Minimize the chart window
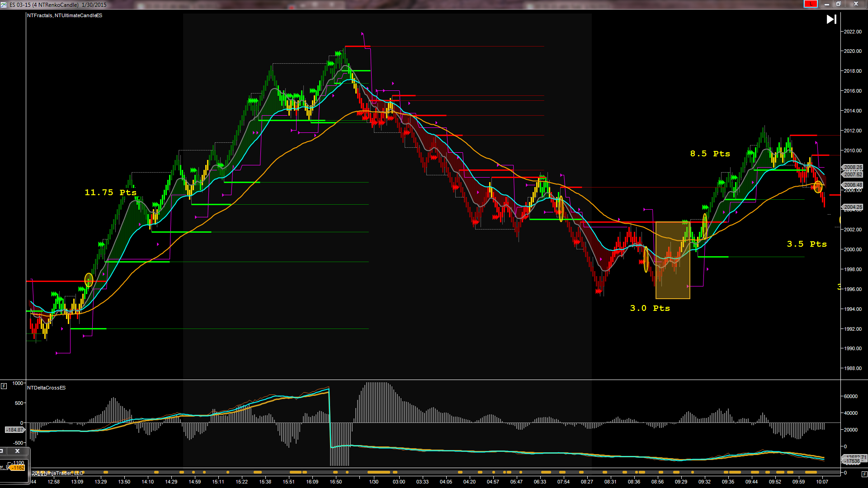The image size is (868, 488). click(826, 4)
